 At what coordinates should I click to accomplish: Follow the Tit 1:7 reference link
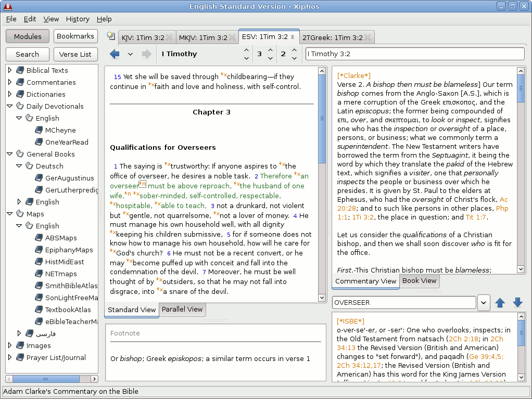click(x=476, y=217)
